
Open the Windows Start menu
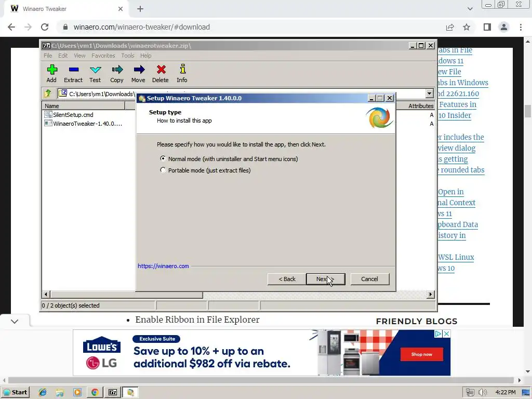(15, 392)
